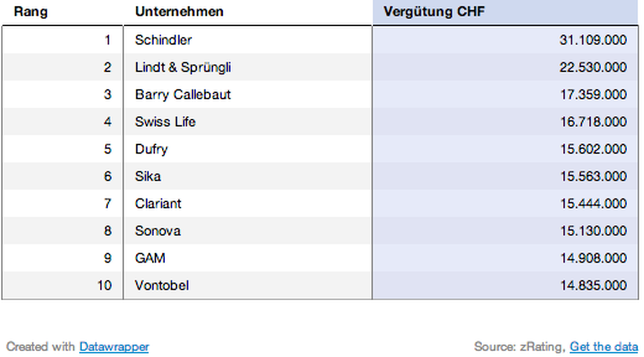
Task: Select the Schindler company cell
Action: coord(163,40)
